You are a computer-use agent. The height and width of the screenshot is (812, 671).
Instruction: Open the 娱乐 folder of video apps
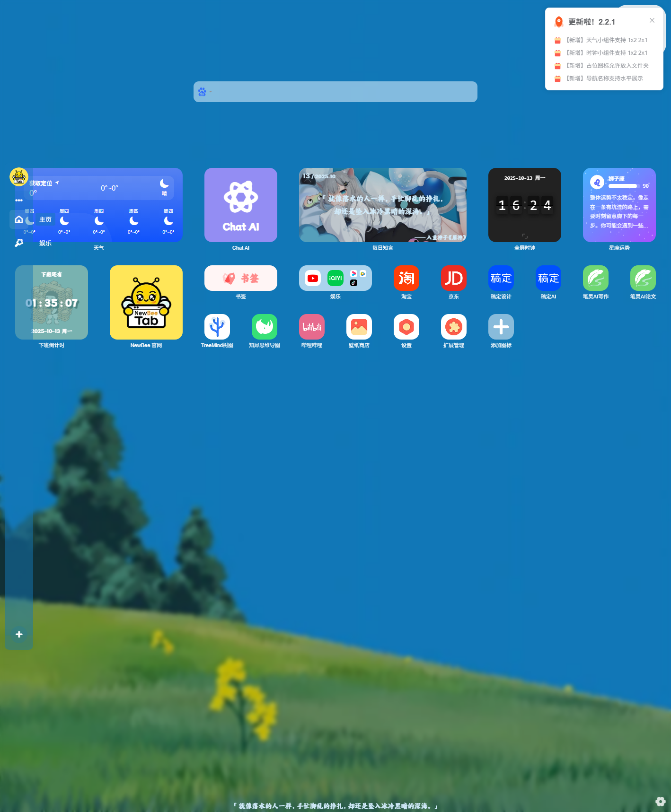click(x=335, y=278)
